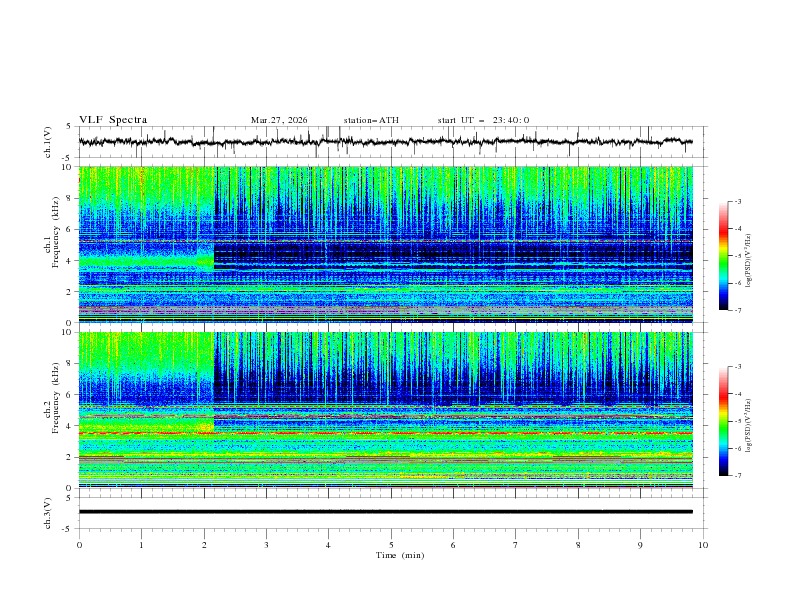Click the ch.3 flat black voltage trace

[385, 512]
